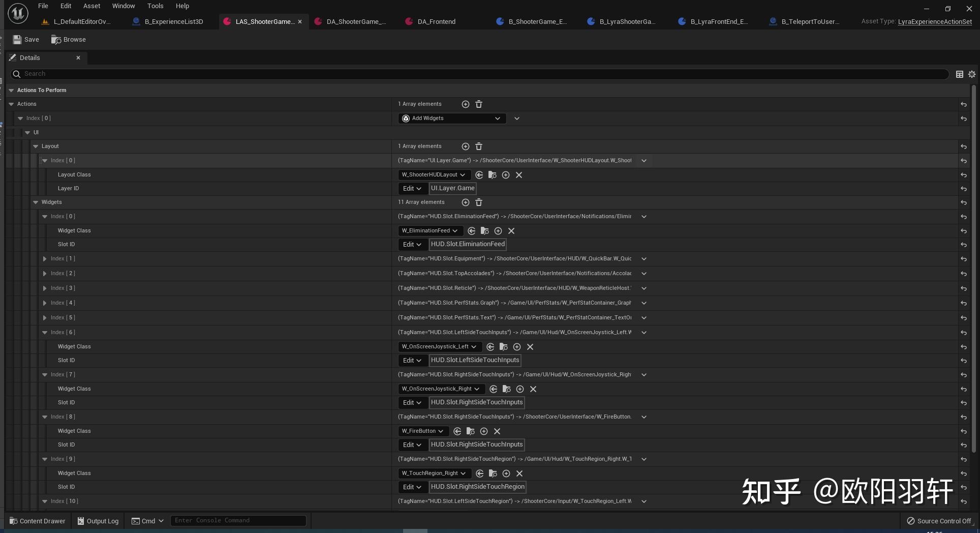Screen dimensions: 980x533
Task: Toggle Source Control Off status item
Action: click(x=939, y=521)
